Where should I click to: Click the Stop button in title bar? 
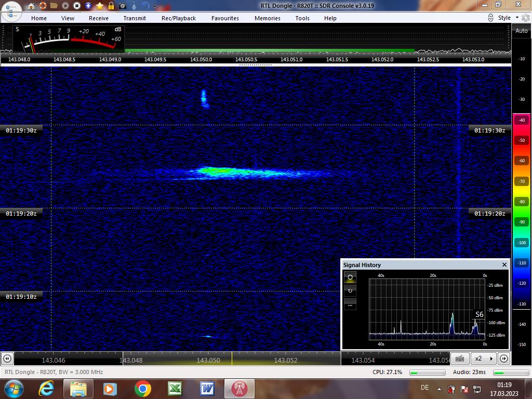pyautogui.click(x=77, y=6)
